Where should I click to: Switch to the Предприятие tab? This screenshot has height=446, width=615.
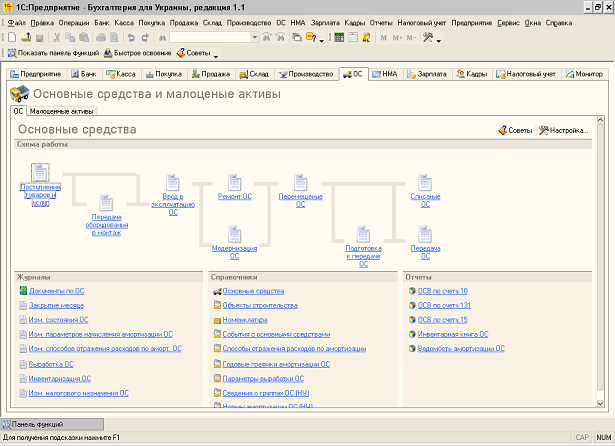36,74
